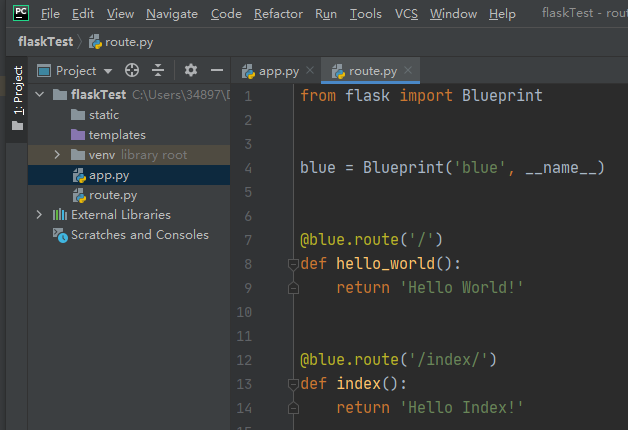Click the folder icon below 1: Project label
The height and width of the screenshot is (430, 628).
click(x=17, y=126)
